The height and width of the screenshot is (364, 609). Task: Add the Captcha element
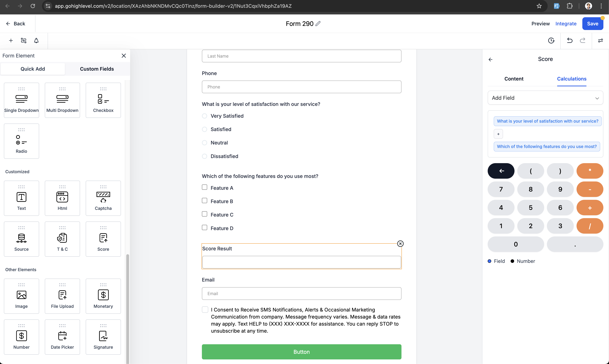(x=103, y=198)
